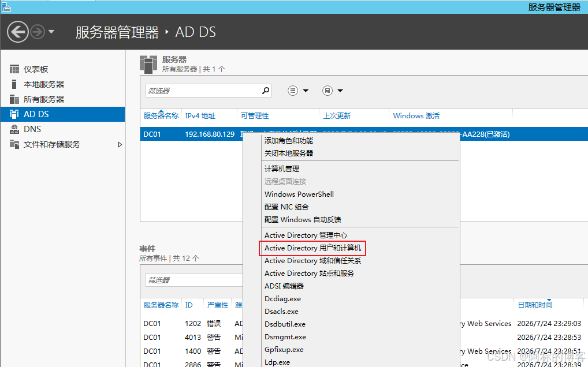Choose 配置 NIC 组合 menu entry

(286, 207)
